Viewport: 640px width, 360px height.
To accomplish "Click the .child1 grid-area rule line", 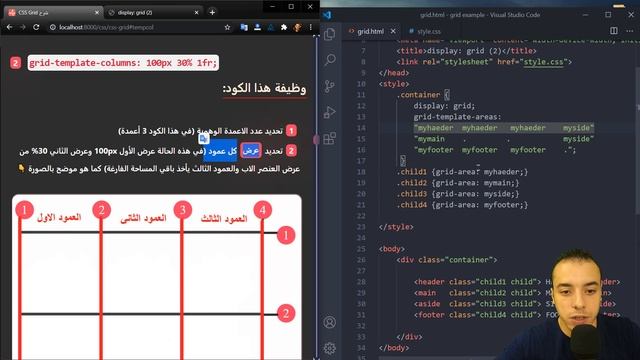I will [x=462, y=172].
